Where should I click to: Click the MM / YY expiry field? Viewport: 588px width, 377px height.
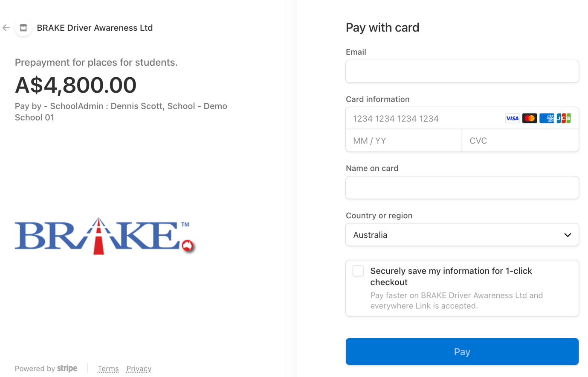click(403, 141)
